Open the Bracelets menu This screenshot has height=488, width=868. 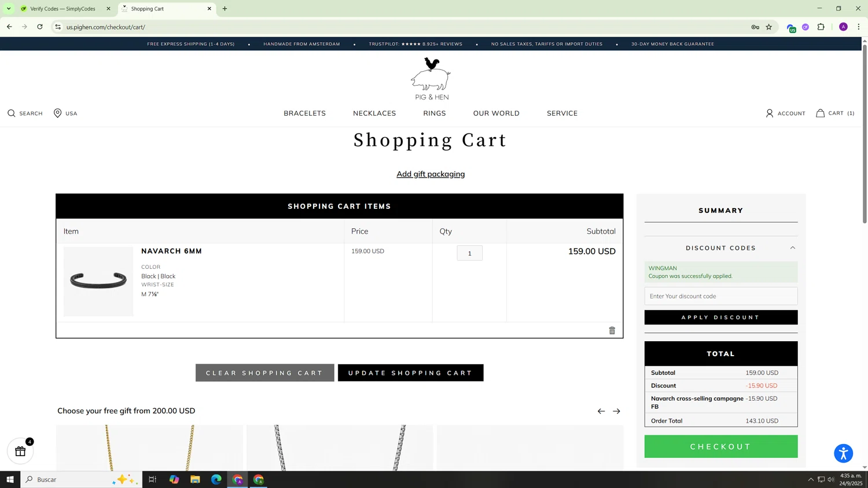tap(305, 113)
